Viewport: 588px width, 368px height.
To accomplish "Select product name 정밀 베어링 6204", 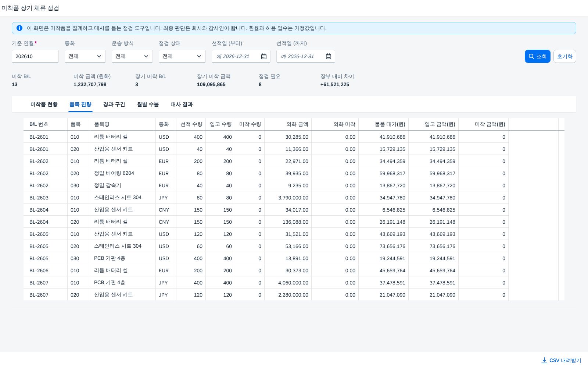I will (114, 173).
